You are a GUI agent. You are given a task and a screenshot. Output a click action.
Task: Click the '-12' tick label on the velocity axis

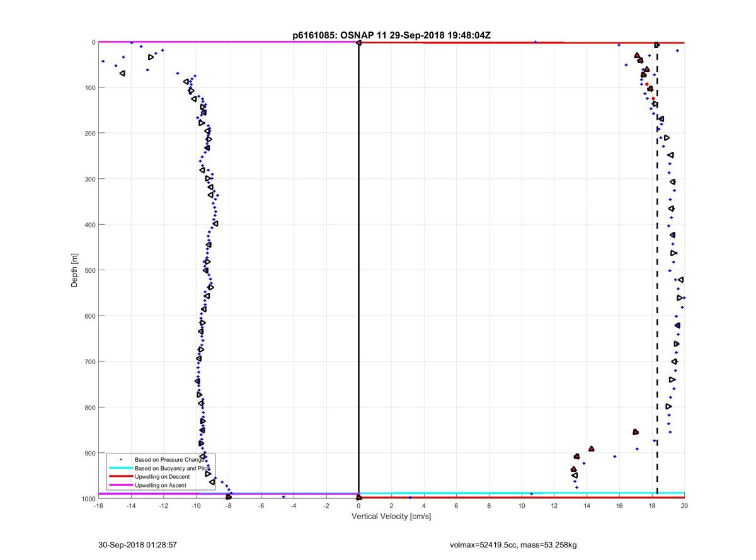(163, 505)
